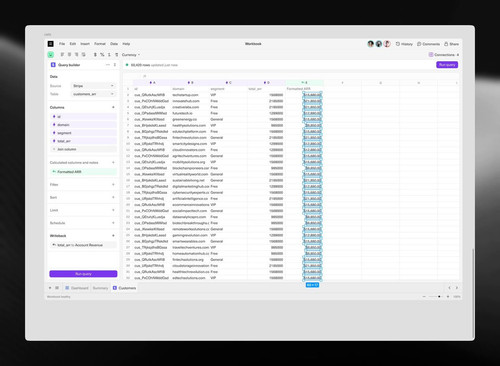Add a column with Columns plus
This screenshot has height=366, width=500.
tap(113, 107)
